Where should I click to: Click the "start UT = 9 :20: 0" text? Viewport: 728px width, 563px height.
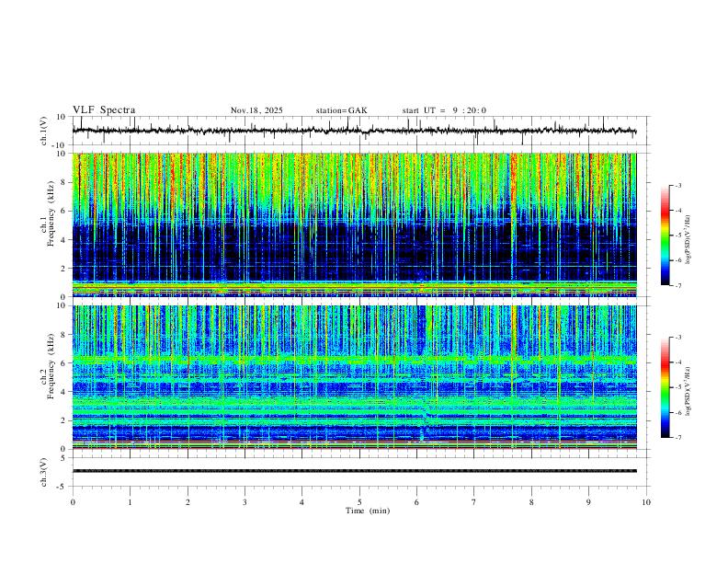[444, 110]
